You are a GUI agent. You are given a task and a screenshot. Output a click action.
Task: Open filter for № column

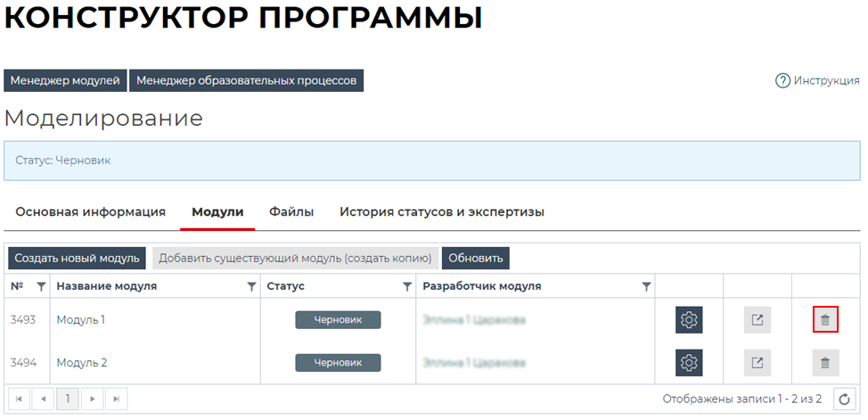[x=41, y=286]
